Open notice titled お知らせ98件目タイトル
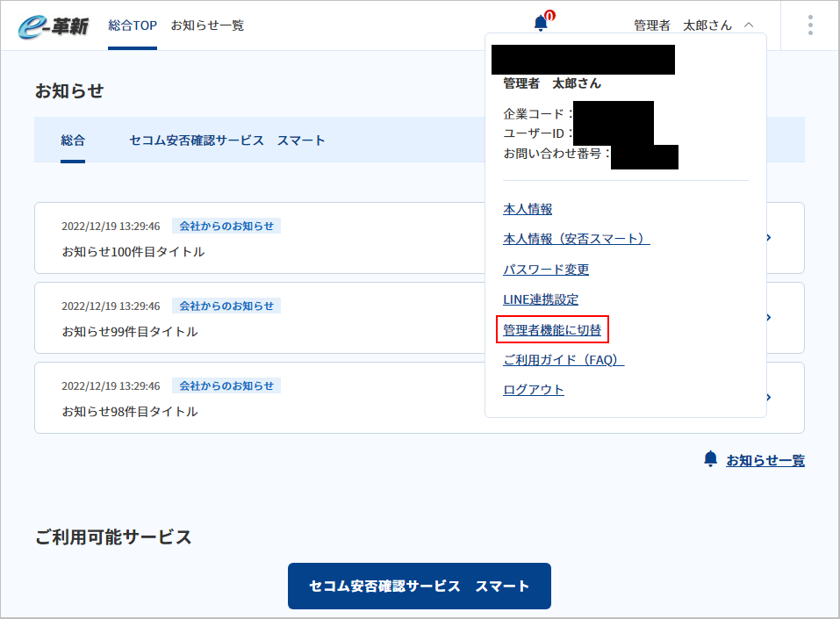 coord(130,412)
